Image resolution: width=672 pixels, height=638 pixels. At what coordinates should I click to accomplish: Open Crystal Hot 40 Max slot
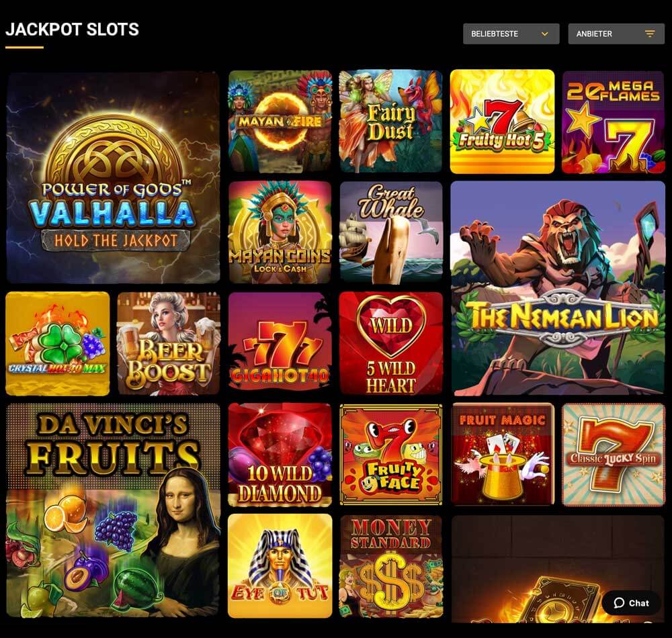(57, 343)
